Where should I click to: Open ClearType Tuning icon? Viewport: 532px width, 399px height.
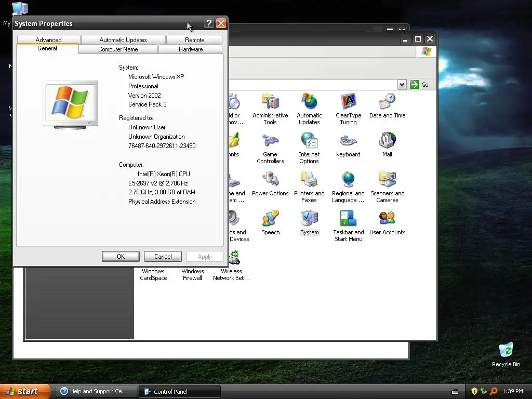[349, 109]
